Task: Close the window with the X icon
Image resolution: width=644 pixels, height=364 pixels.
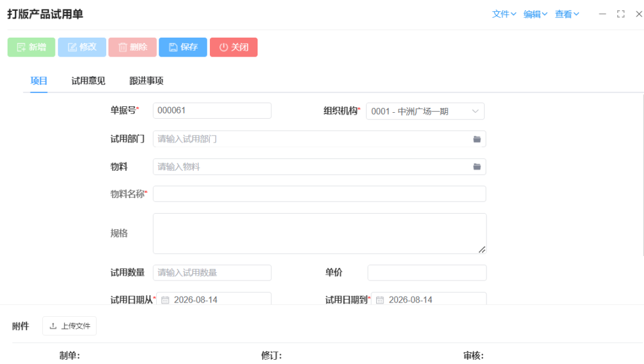Action: click(x=639, y=14)
